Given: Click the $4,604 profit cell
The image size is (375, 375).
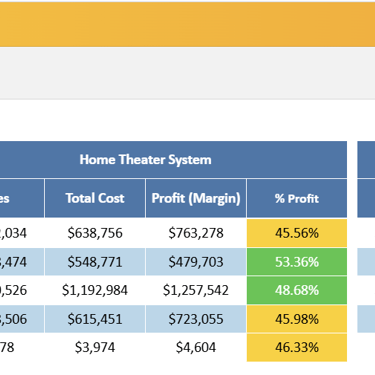Looking at the screenshot, I should (196, 348).
